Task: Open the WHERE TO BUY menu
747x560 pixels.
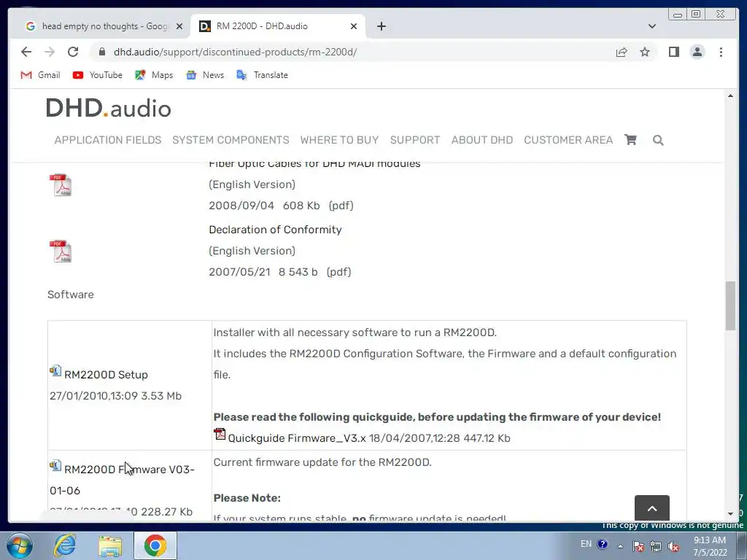Action: coord(339,140)
